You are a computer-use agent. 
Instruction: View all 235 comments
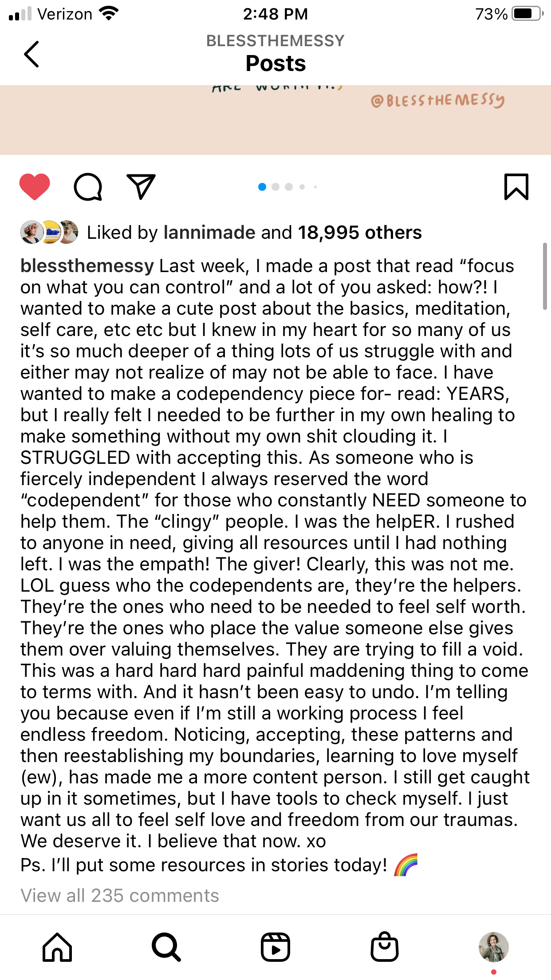point(120,896)
